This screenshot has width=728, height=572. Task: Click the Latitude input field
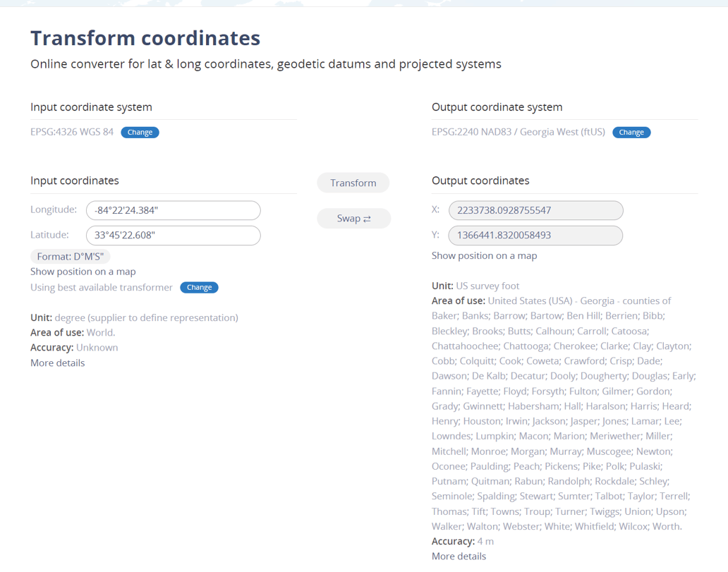[173, 235]
